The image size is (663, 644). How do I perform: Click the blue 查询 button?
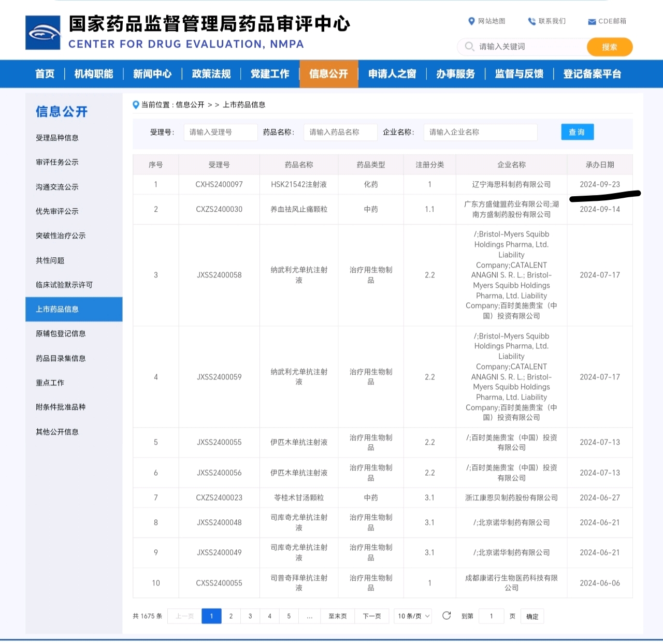pos(578,132)
